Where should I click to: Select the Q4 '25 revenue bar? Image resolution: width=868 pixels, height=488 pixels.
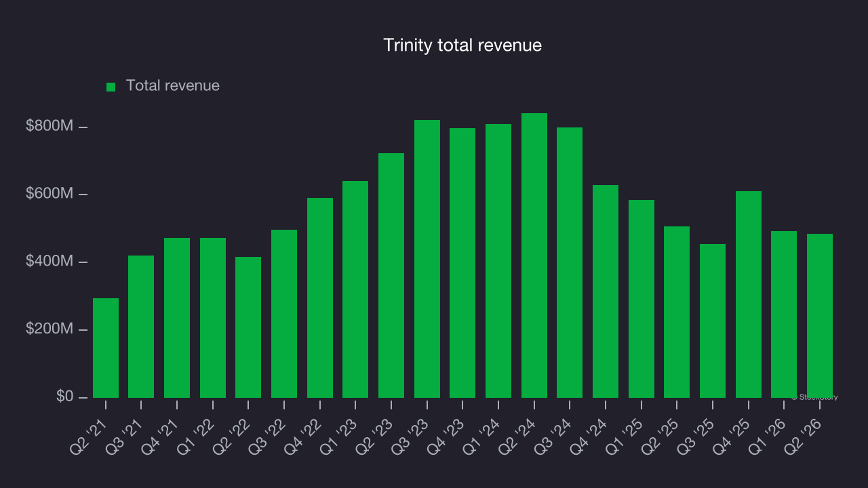749,294
